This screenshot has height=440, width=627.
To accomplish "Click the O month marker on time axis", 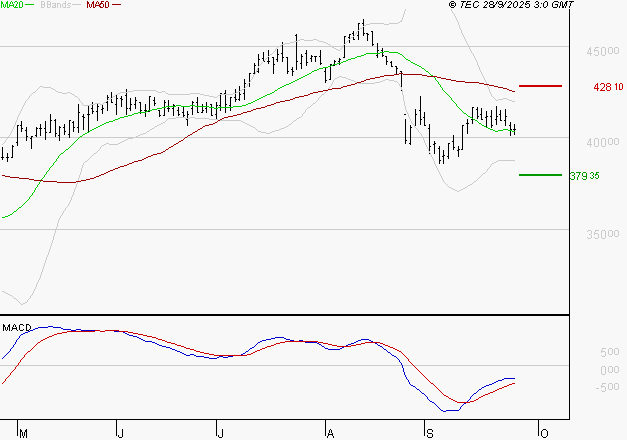I will (545, 433).
